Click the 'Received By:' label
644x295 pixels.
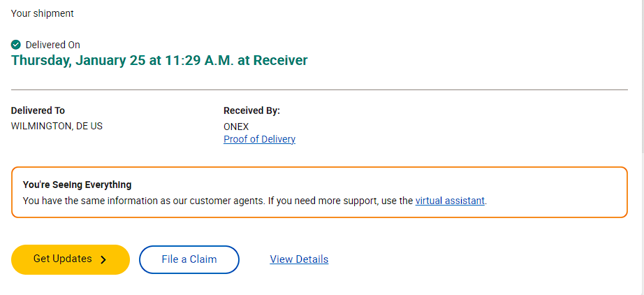pyautogui.click(x=251, y=110)
